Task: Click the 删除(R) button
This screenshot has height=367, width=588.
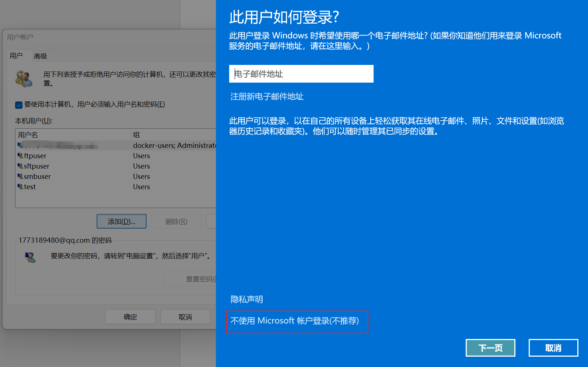Action: pos(176,221)
